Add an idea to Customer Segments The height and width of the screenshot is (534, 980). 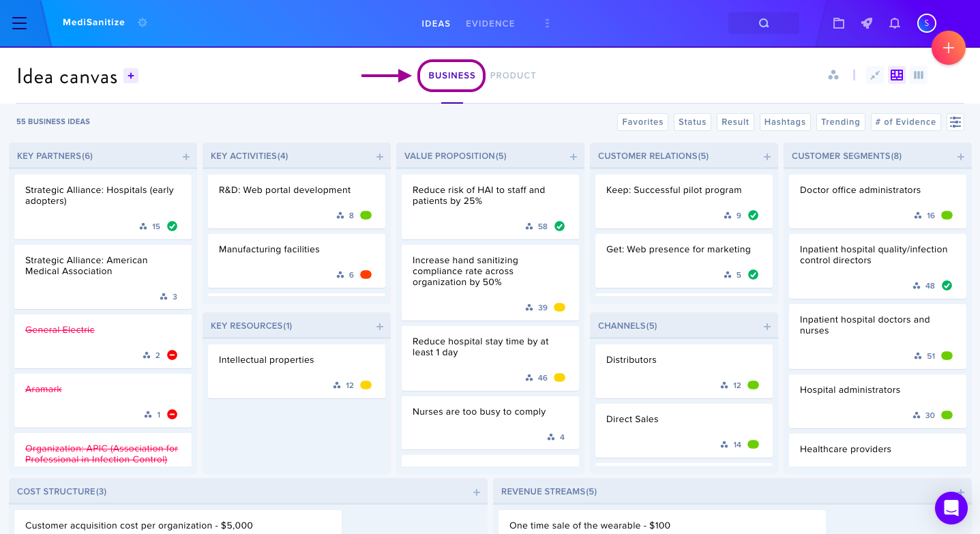click(961, 157)
